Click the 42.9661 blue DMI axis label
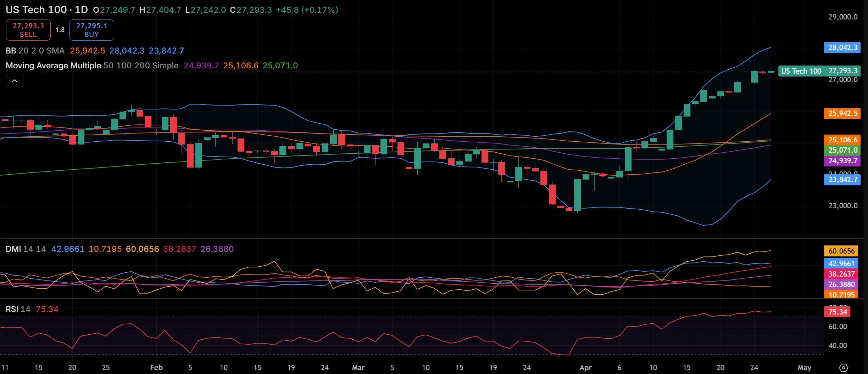The height and width of the screenshot is (374, 868). tap(841, 263)
